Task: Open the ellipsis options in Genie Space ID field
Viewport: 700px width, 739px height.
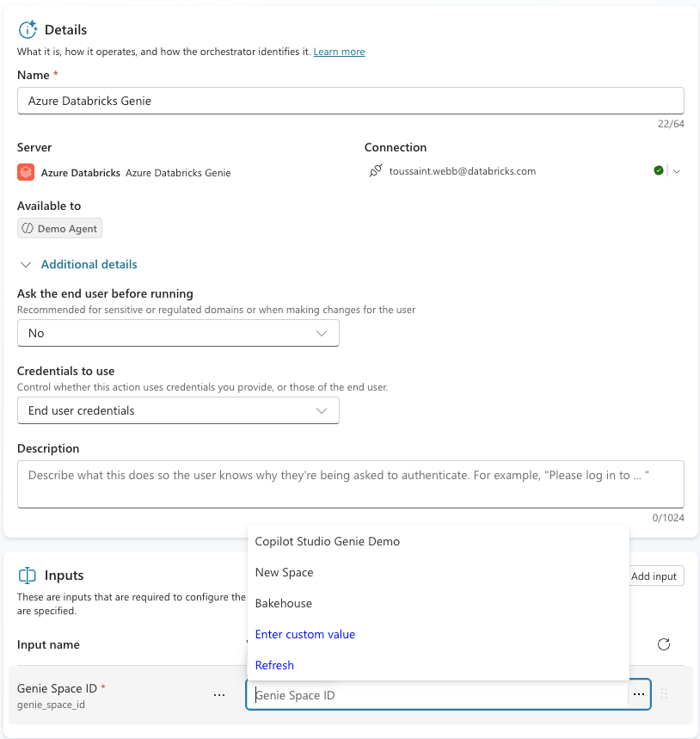Action: click(x=638, y=694)
